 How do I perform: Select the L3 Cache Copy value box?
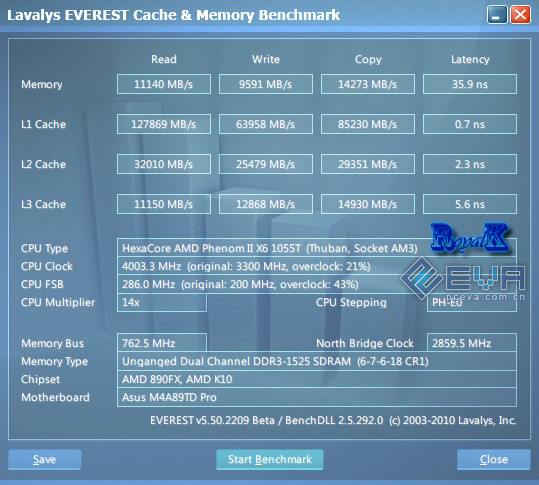coord(368,204)
